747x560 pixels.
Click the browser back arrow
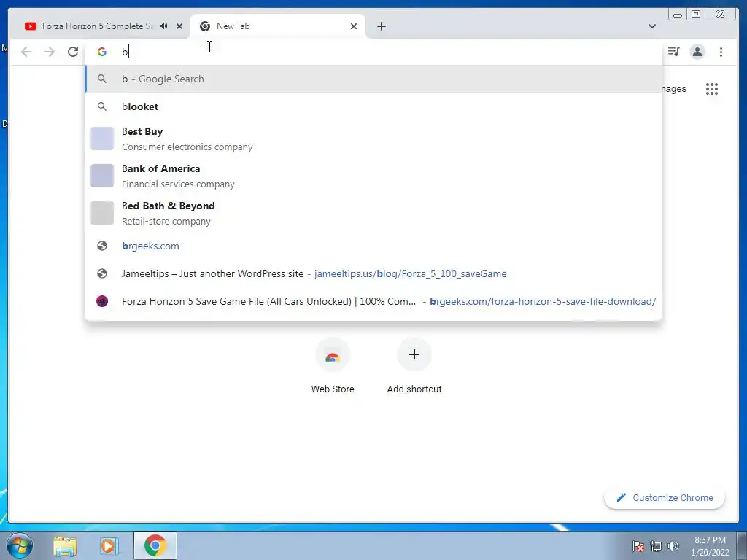26,52
